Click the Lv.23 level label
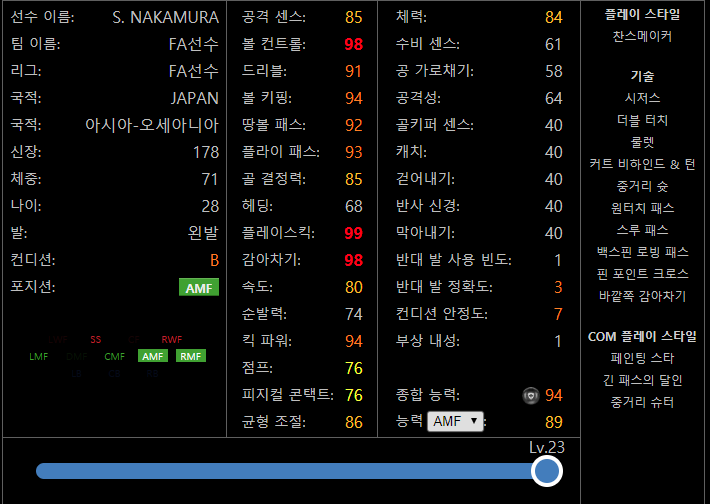This screenshot has height=504, width=710. pyautogui.click(x=547, y=447)
